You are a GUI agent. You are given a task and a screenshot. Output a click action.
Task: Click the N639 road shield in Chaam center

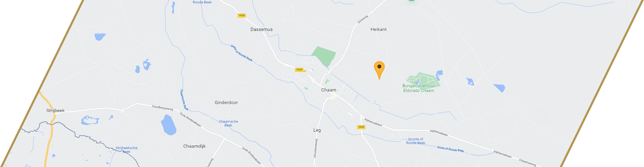299,70
